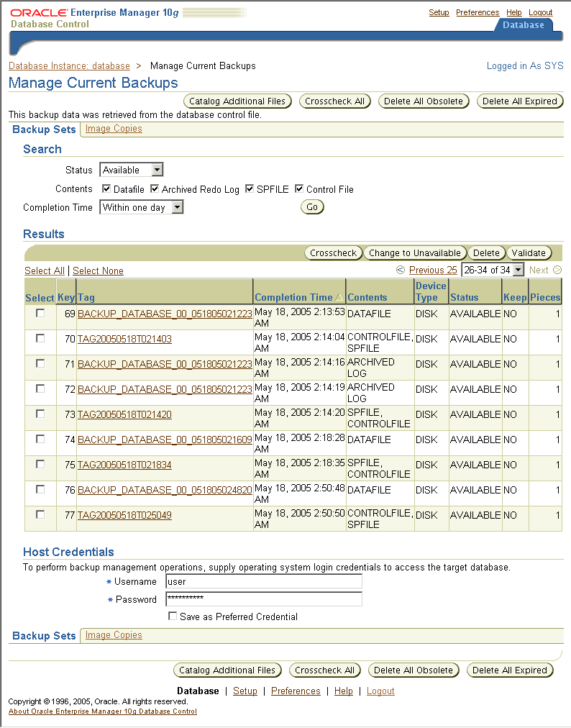Uncheck the Archived Redo Log checkbox
Viewport: 571px width, 728px height.
click(155, 189)
